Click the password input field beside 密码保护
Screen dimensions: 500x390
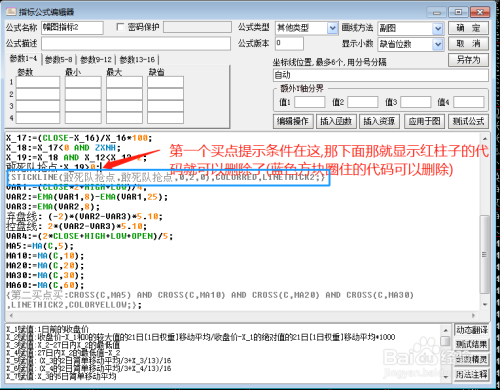pyautogui.click(x=197, y=27)
